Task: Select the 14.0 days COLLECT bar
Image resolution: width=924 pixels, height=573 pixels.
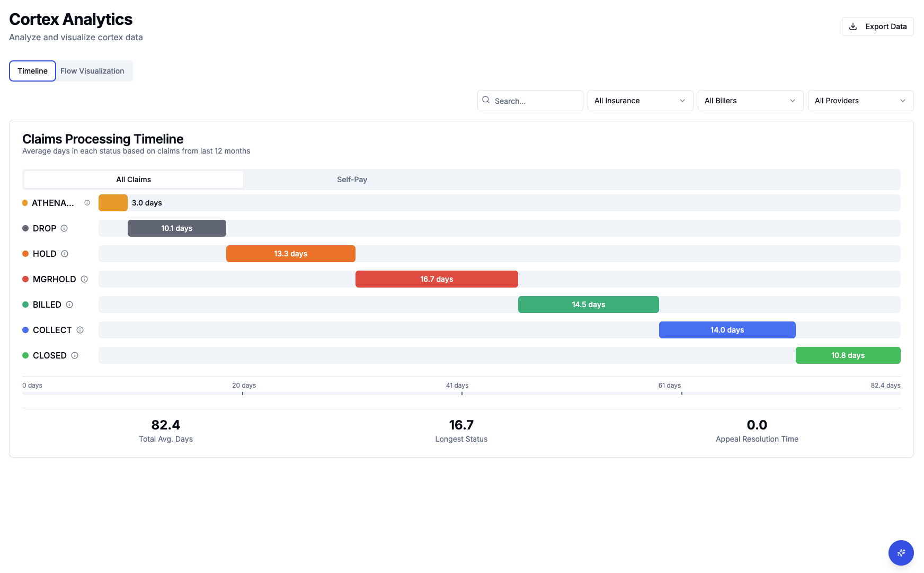Action: click(727, 330)
